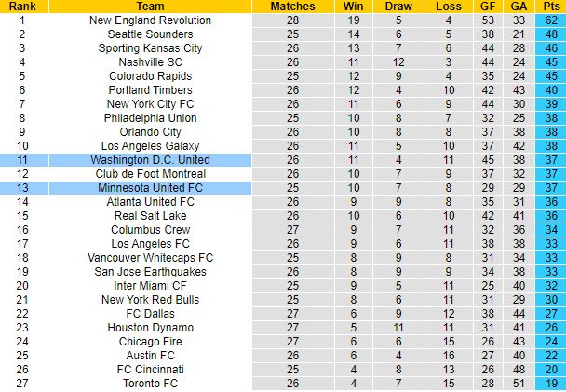Viewport: 566px width, 392px height.
Task: Click the Team column header
Action: tap(150, 7)
